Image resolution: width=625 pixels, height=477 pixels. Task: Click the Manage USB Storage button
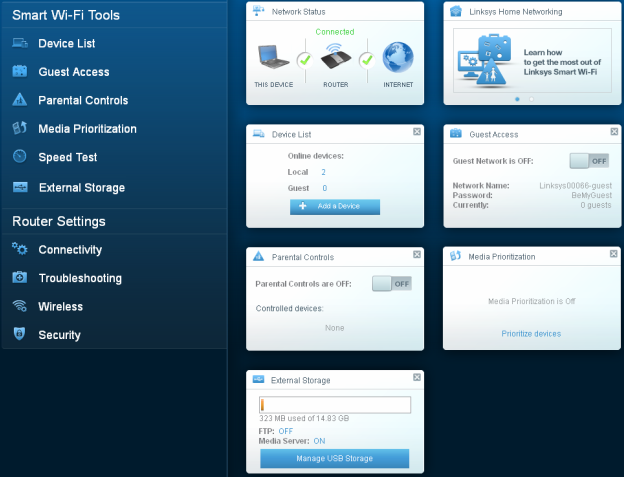334,458
